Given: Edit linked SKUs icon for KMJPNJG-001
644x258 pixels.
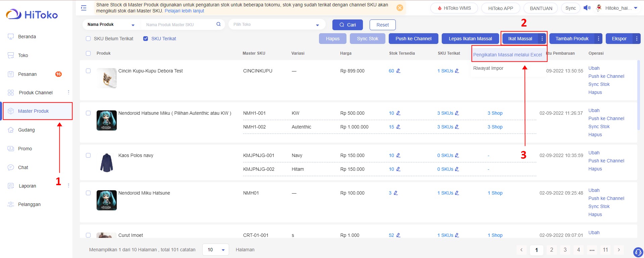Looking at the screenshot, I should [x=457, y=155].
